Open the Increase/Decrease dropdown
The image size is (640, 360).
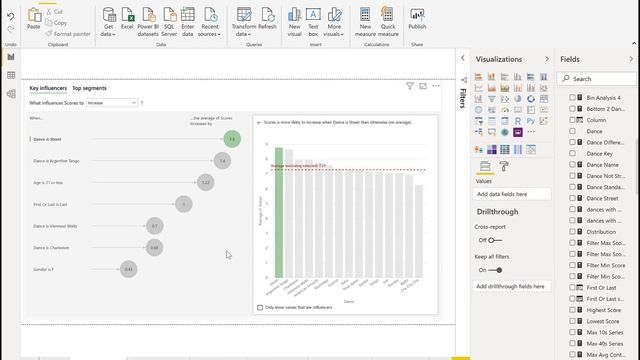click(112, 103)
